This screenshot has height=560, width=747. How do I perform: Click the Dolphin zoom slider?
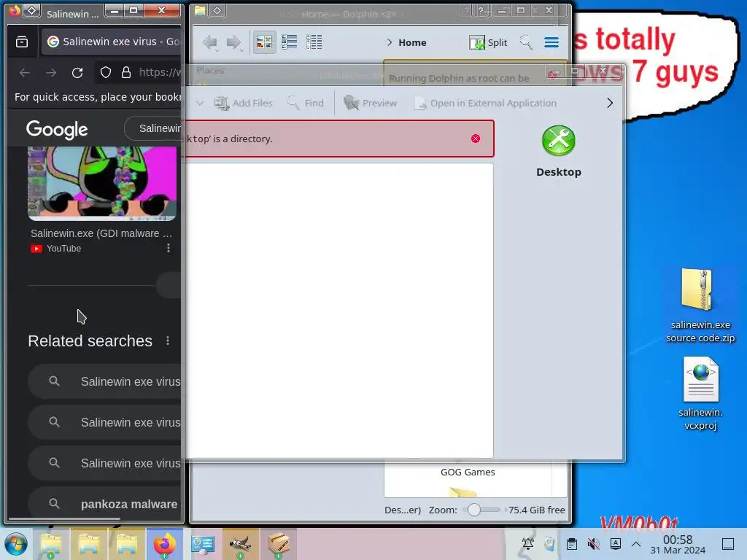[481, 510]
